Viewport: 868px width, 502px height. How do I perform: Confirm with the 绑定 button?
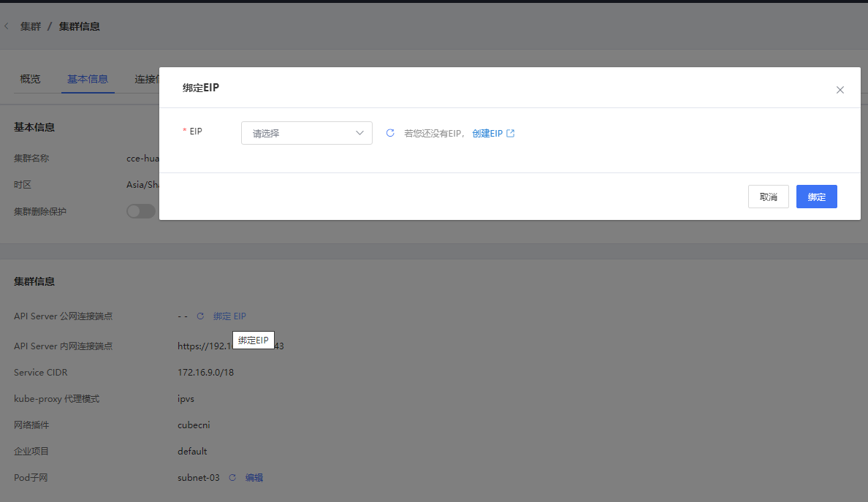817,197
